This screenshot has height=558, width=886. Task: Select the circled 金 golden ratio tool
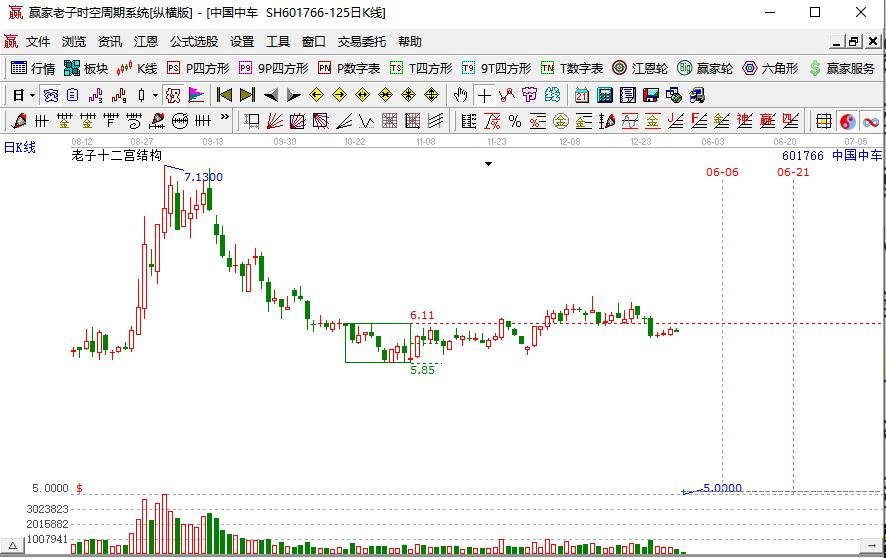pyautogui.click(x=561, y=121)
